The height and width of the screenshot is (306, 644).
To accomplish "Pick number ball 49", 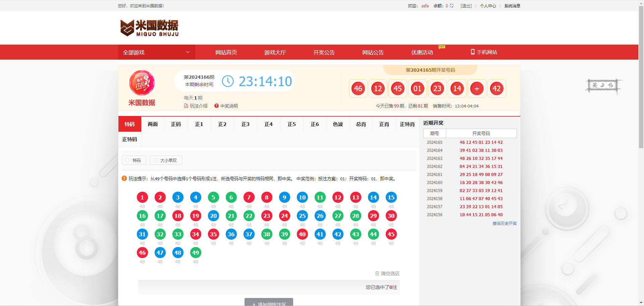I will coord(196,253).
